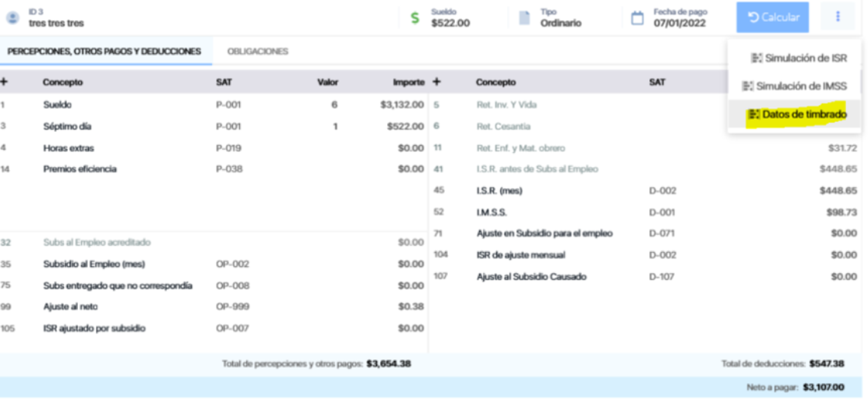Select the I.S.R. (mes) deduction row

tap(499, 190)
